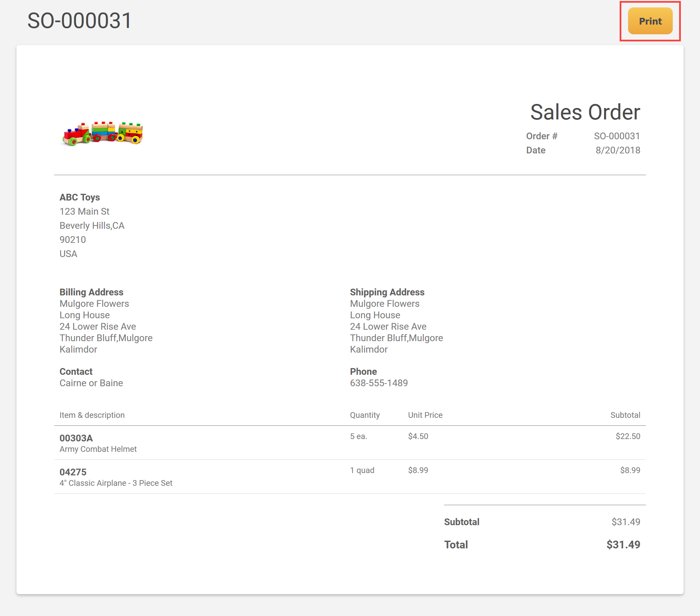Viewport: 700px width, 616px height.
Task: Click the order date 8/20/2018
Action: [x=618, y=150]
